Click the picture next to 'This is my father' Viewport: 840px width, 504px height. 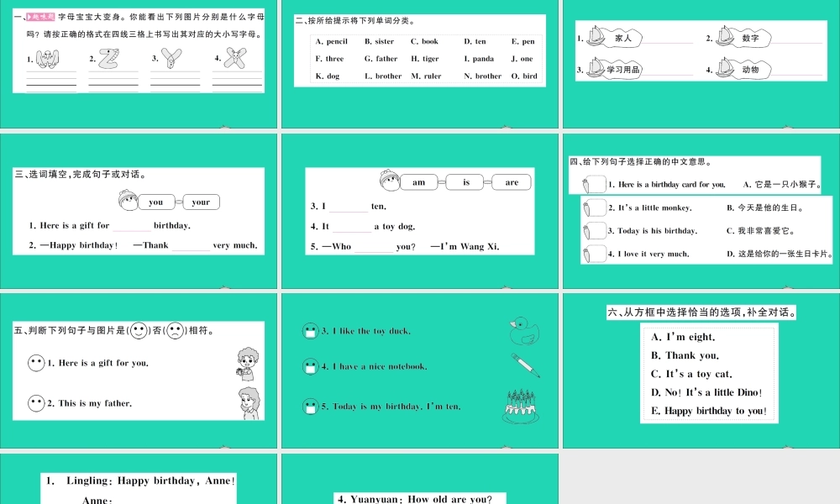[x=249, y=403]
